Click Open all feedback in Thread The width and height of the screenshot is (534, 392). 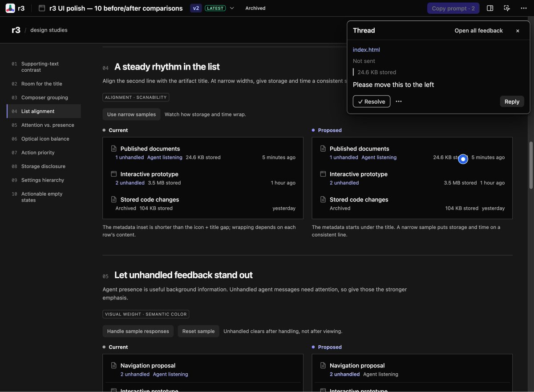(478, 31)
